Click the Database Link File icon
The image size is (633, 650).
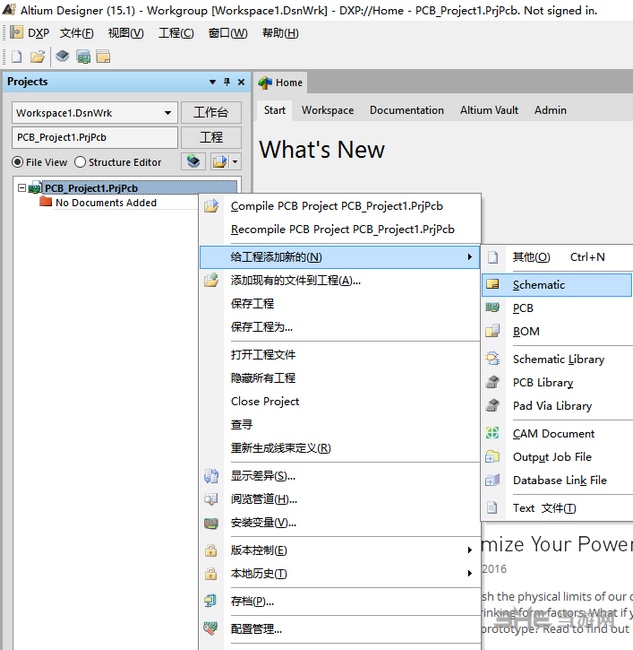point(492,480)
